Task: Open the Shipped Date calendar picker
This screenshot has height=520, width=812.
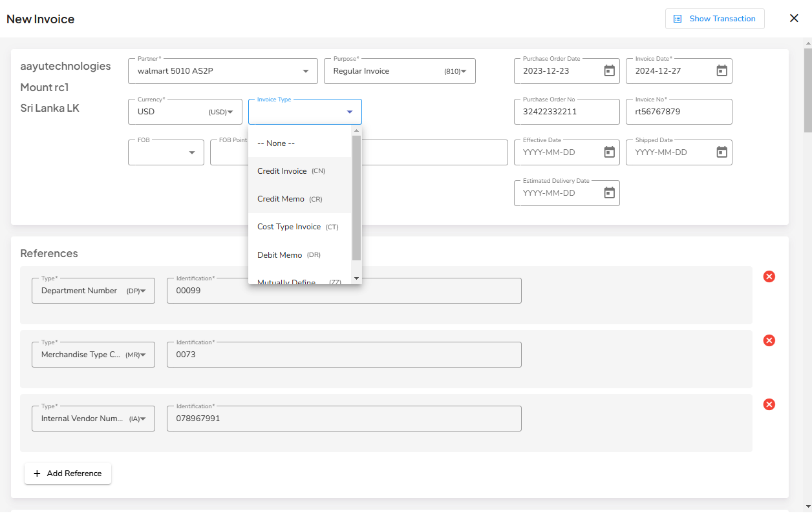Action: (x=721, y=152)
